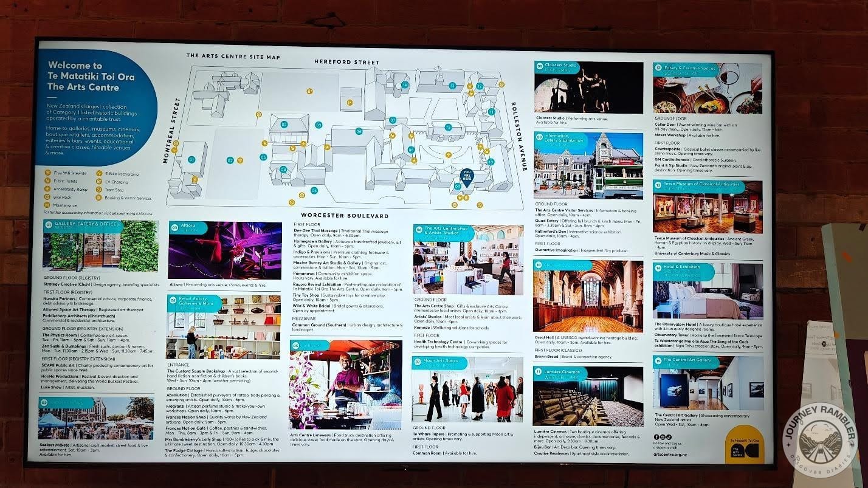This screenshot has height=488, width=868.
Task: Tap map marker 01 near Montreal Street
Action: (191, 160)
